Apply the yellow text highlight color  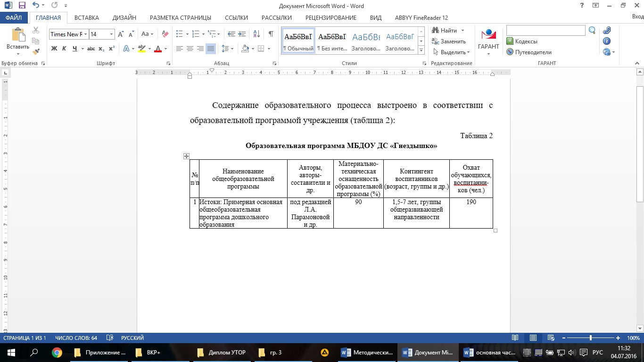point(141,49)
